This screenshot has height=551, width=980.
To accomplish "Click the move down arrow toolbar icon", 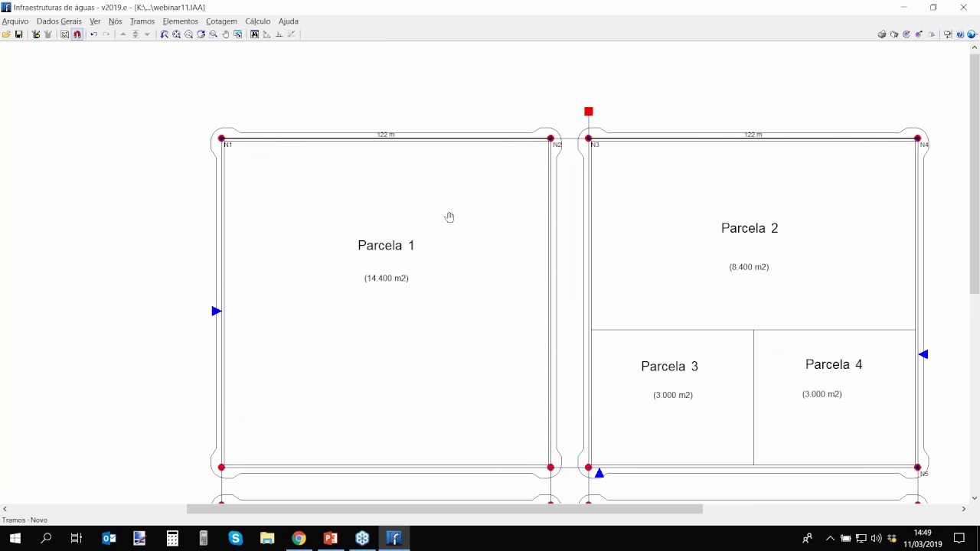I will coord(147,34).
